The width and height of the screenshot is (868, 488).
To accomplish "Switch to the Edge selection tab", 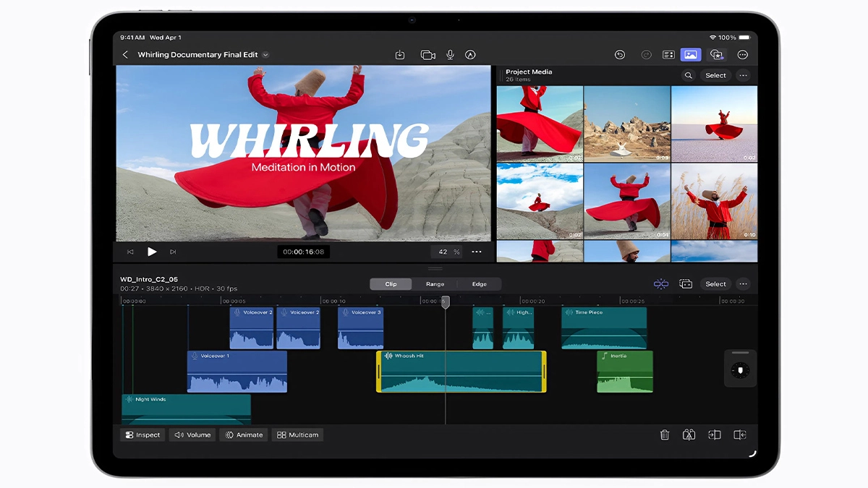I will 479,284.
